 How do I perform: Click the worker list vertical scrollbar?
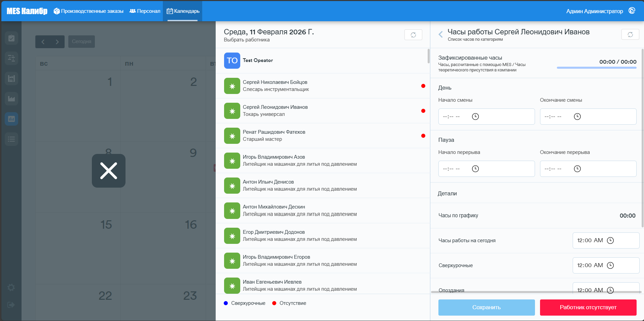[x=428, y=56]
